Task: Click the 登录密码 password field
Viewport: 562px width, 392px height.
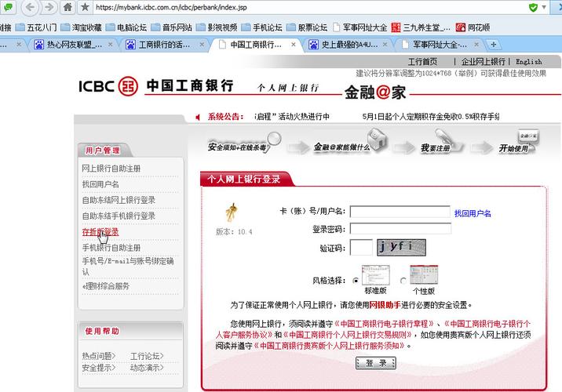Action: [x=400, y=229]
